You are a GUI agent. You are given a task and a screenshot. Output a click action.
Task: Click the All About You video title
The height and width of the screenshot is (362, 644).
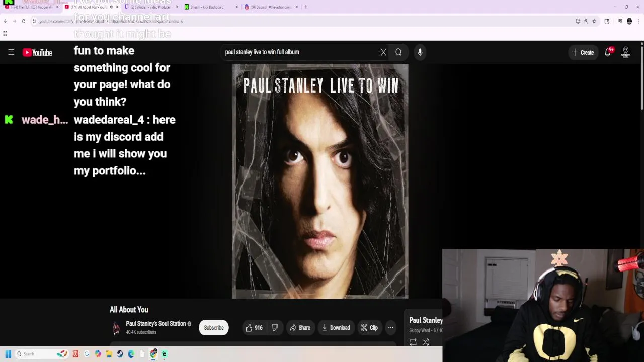129,310
